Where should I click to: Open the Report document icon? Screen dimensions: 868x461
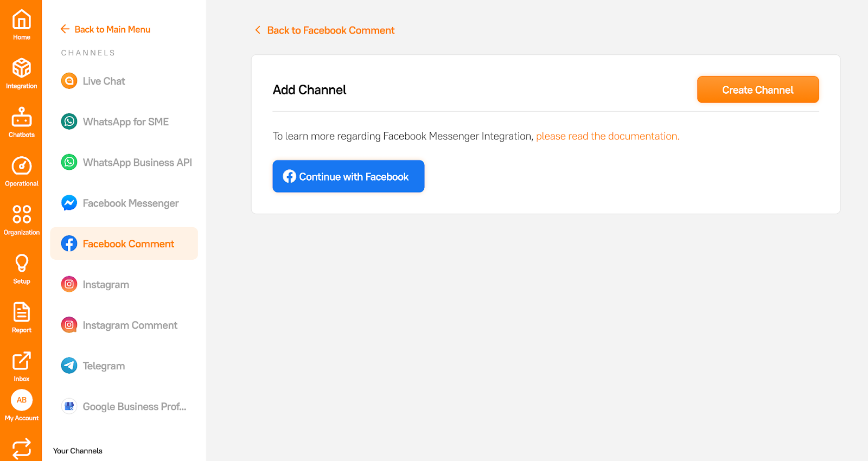(22, 312)
